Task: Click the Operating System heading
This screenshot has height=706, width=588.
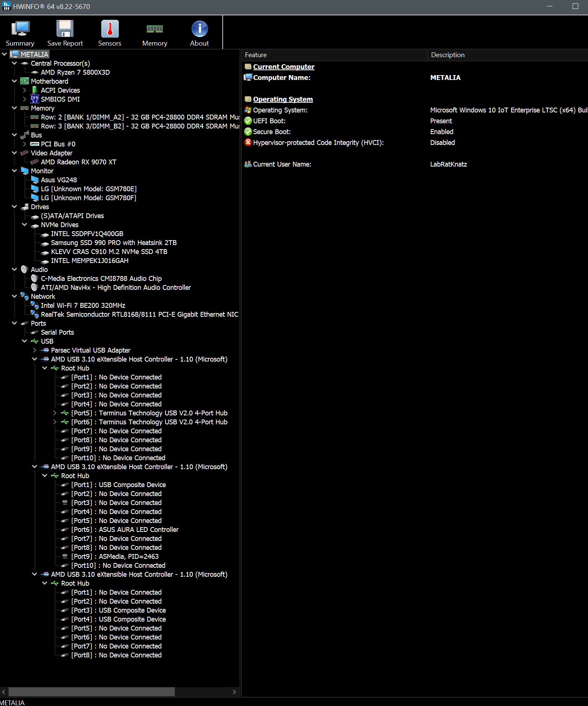Action: [x=283, y=99]
